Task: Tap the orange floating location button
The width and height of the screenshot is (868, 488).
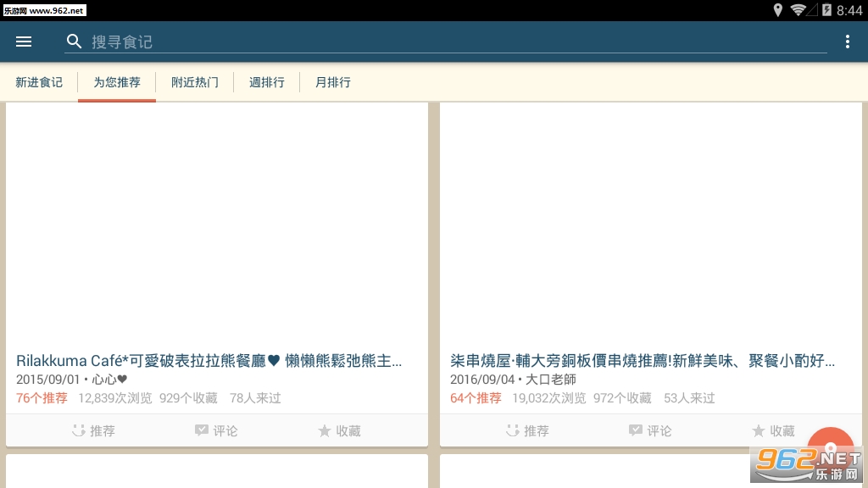Action: coord(831,447)
